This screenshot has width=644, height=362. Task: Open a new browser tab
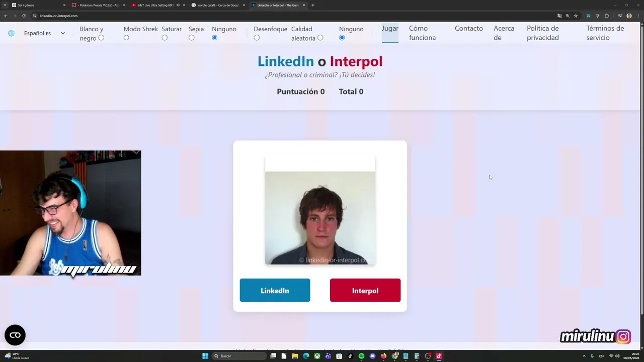[x=313, y=5]
